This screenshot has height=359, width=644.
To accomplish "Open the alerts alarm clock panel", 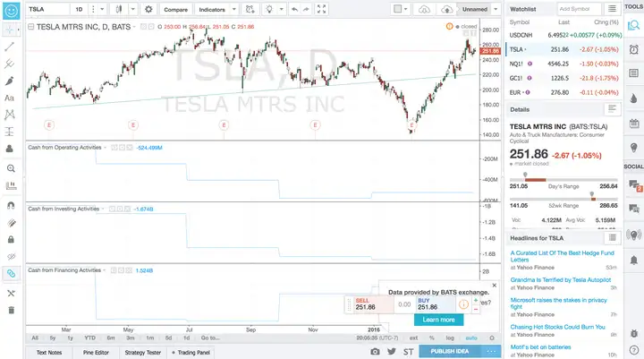I will click(x=634, y=49).
